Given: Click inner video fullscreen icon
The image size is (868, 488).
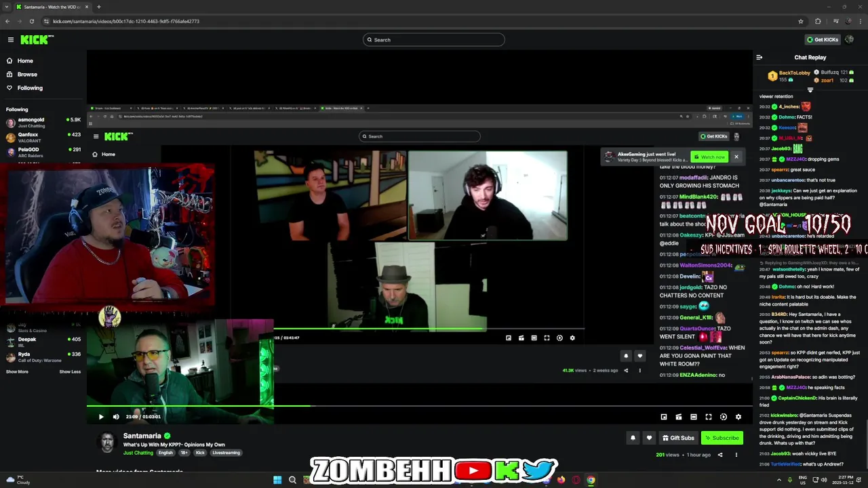Looking at the screenshot, I should 547,338.
